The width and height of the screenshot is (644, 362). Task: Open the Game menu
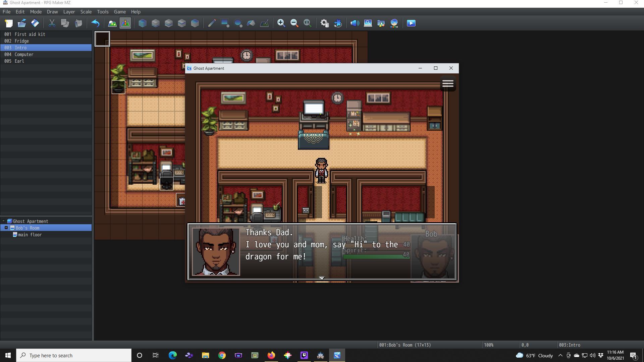tap(119, 12)
